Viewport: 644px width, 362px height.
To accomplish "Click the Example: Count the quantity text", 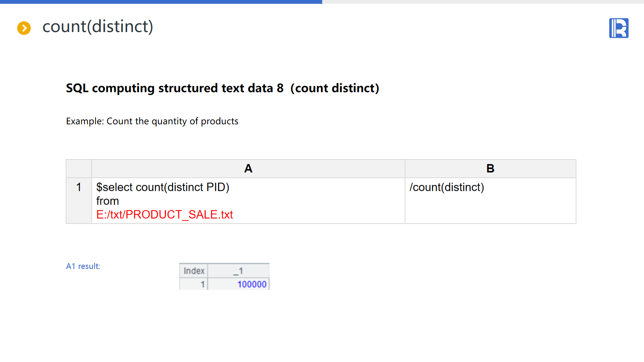I will [152, 121].
